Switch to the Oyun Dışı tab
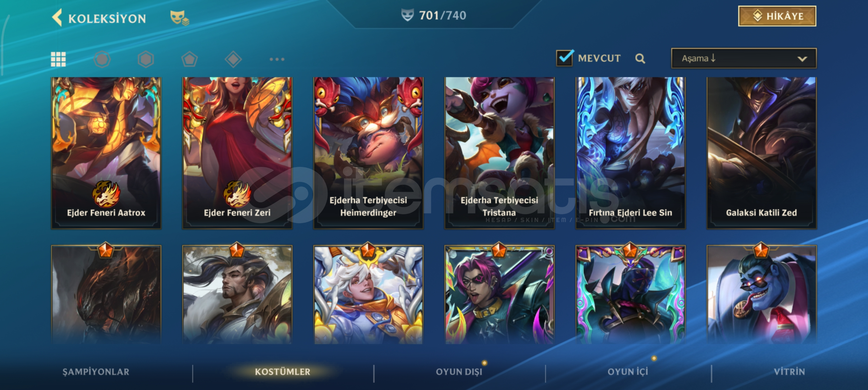 [x=459, y=372]
